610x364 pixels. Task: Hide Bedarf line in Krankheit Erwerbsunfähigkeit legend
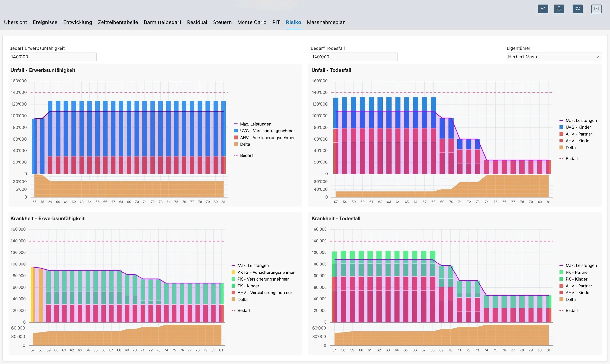pos(241,310)
